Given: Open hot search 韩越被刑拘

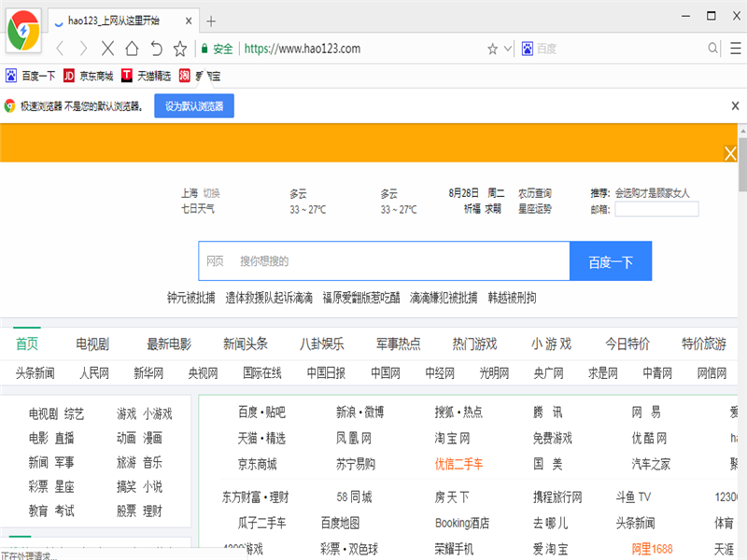Looking at the screenshot, I should pos(512,298).
